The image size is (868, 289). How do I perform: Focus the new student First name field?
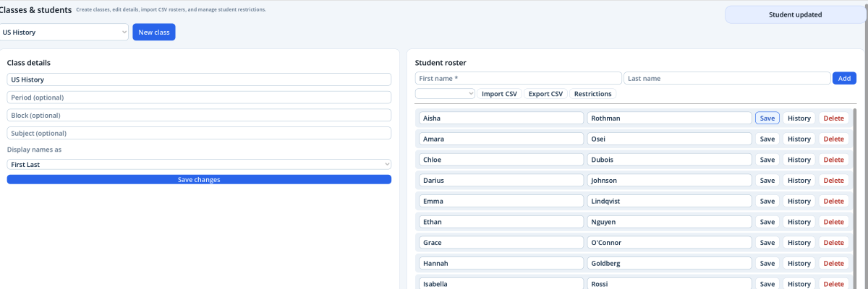[x=518, y=78]
